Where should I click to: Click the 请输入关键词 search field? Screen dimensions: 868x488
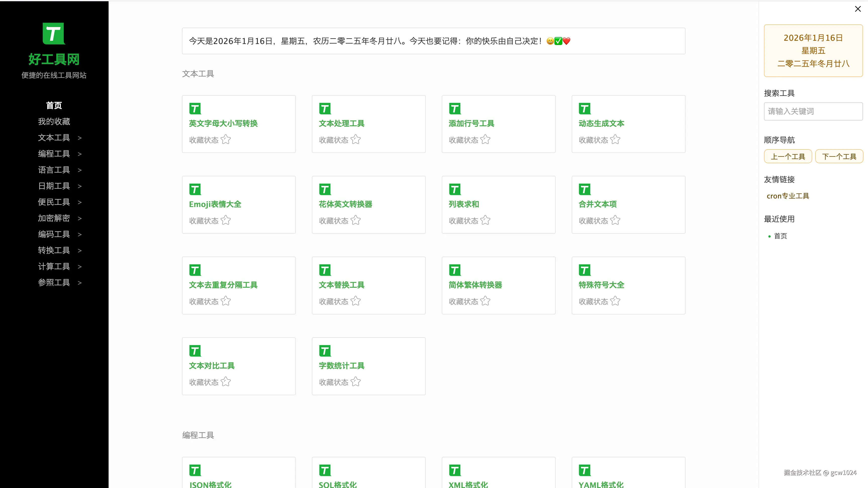pyautogui.click(x=813, y=111)
